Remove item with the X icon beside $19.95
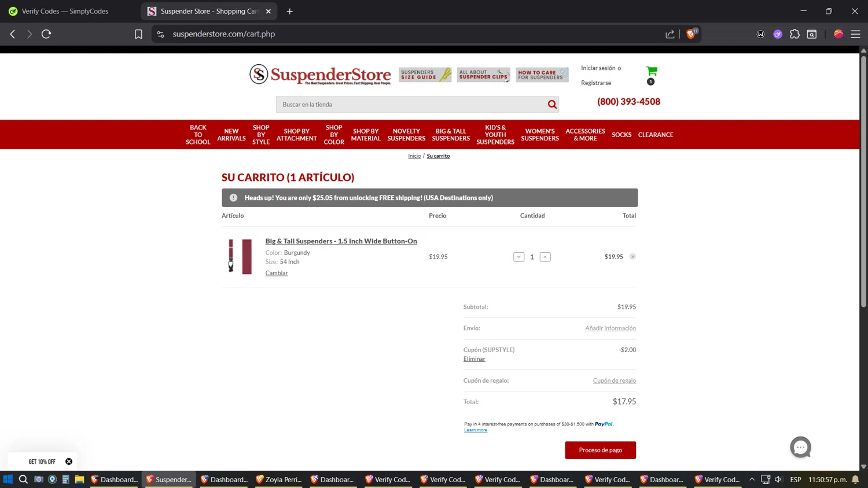 632,257
